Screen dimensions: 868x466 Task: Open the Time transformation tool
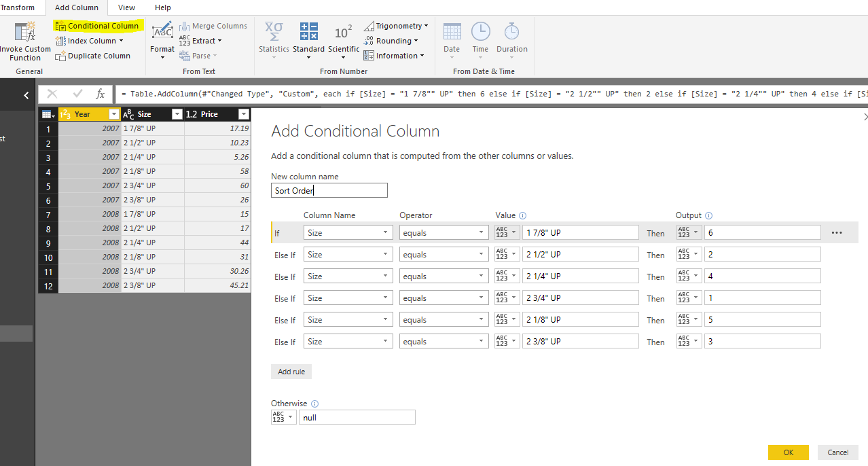480,40
